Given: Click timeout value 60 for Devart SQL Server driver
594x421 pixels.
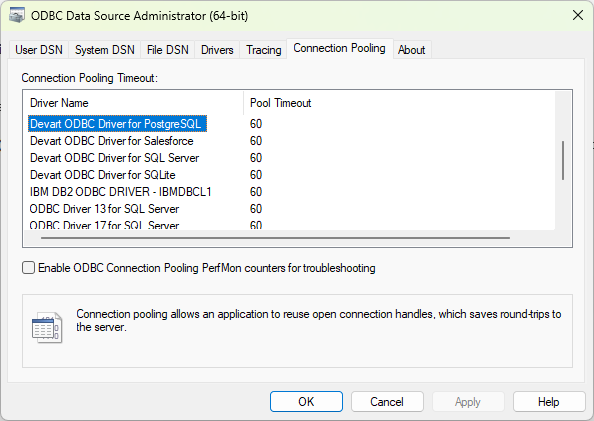Looking at the screenshot, I should [x=256, y=158].
